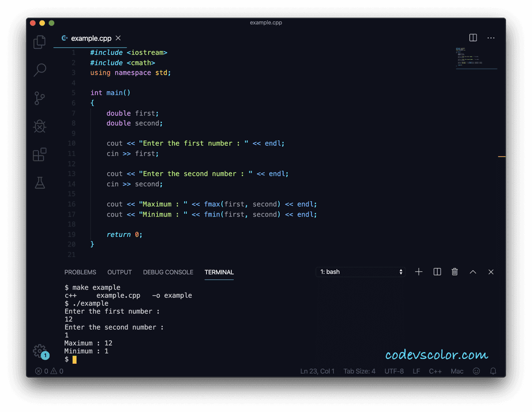Image resolution: width=532 pixels, height=412 pixels.
Task: Open the Explorer sidebar icon
Action: (39, 42)
